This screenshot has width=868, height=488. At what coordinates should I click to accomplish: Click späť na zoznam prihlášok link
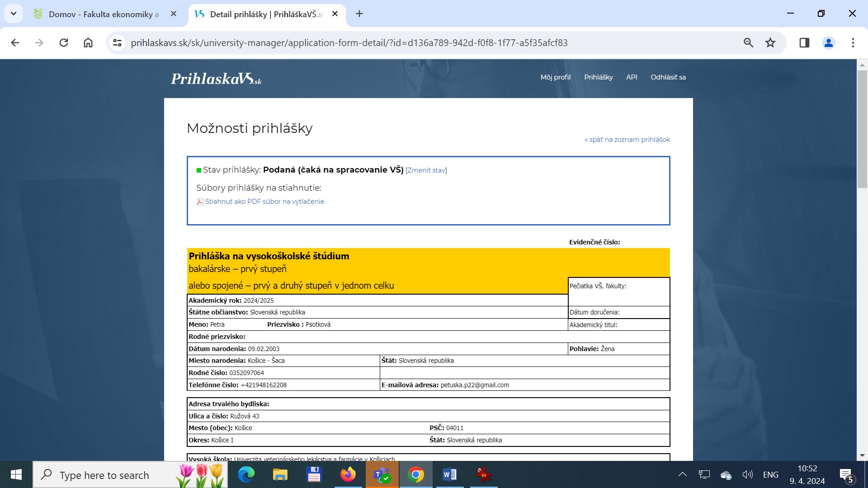click(x=627, y=140)
